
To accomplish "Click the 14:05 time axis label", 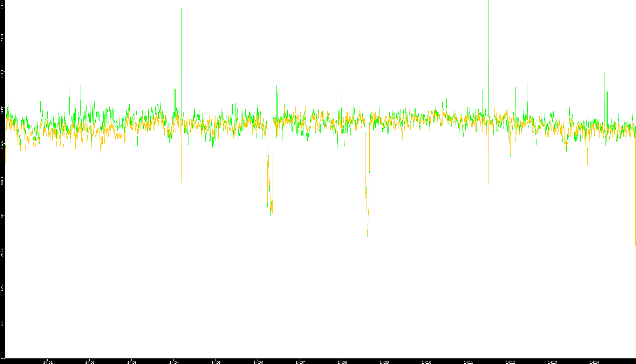I will 216,362.
